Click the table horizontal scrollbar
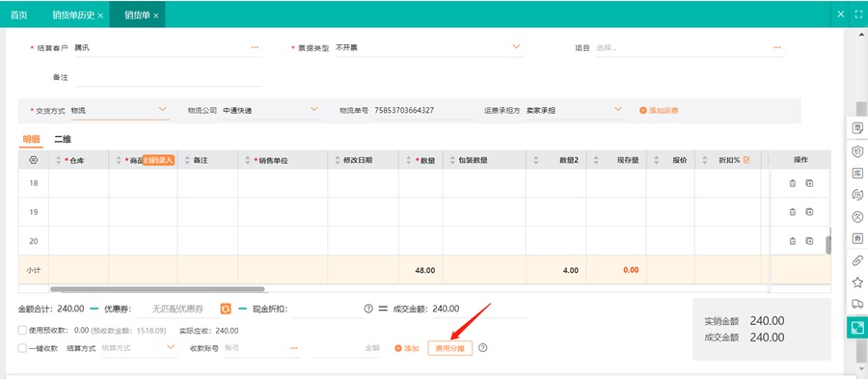The image size is (868, 379). 157,288
